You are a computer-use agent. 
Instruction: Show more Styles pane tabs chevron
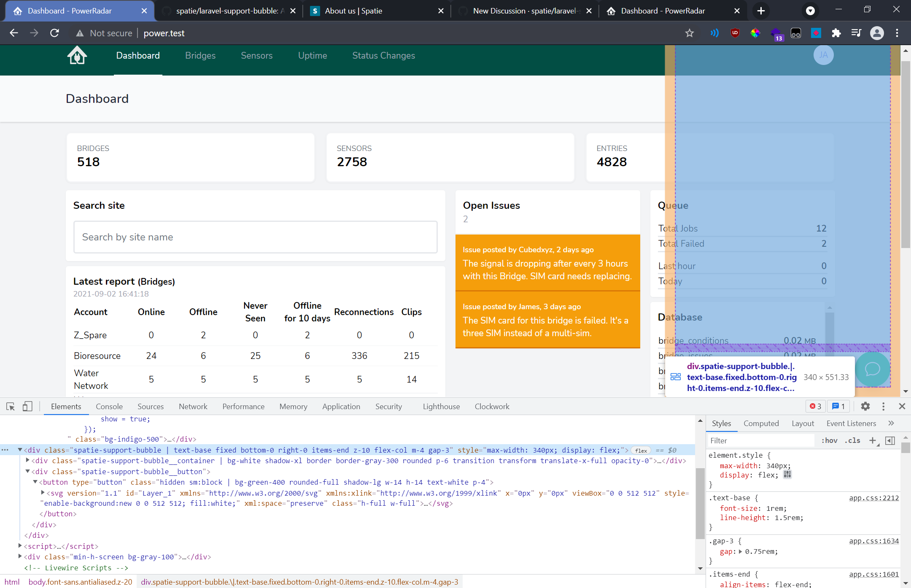(x=891, y=423)
